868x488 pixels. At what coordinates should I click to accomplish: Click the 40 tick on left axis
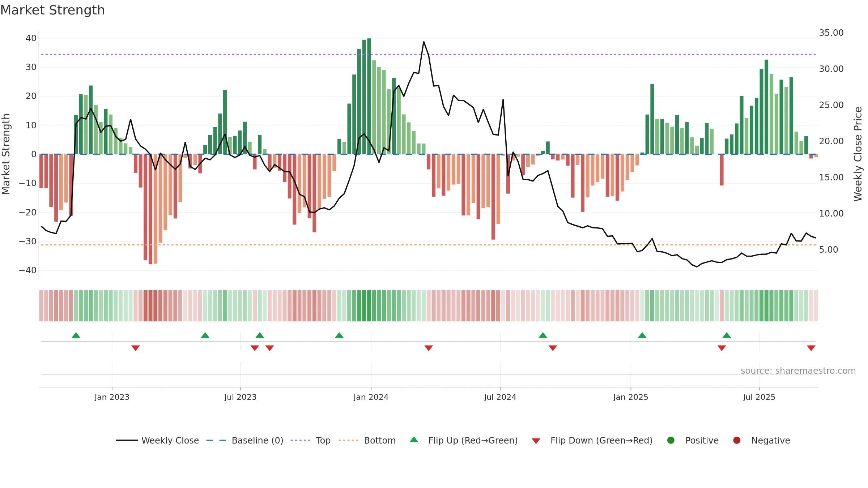point(31,38)
